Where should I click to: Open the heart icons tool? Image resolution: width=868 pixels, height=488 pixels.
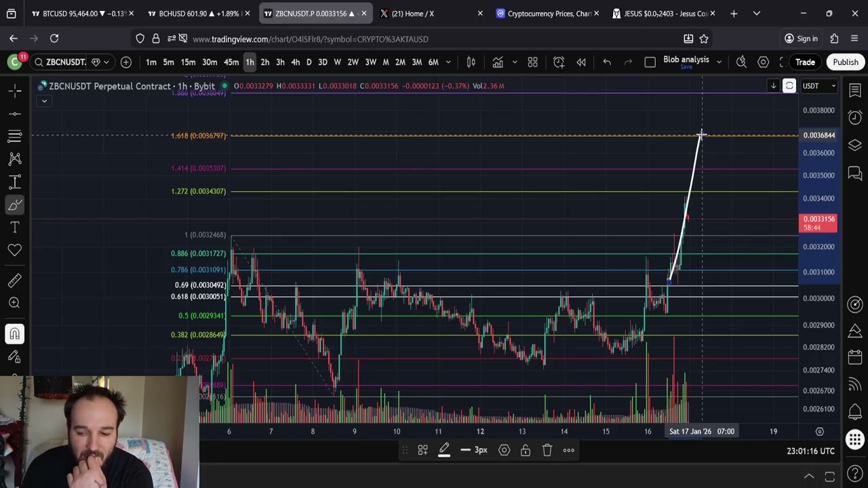click(15, 250)
